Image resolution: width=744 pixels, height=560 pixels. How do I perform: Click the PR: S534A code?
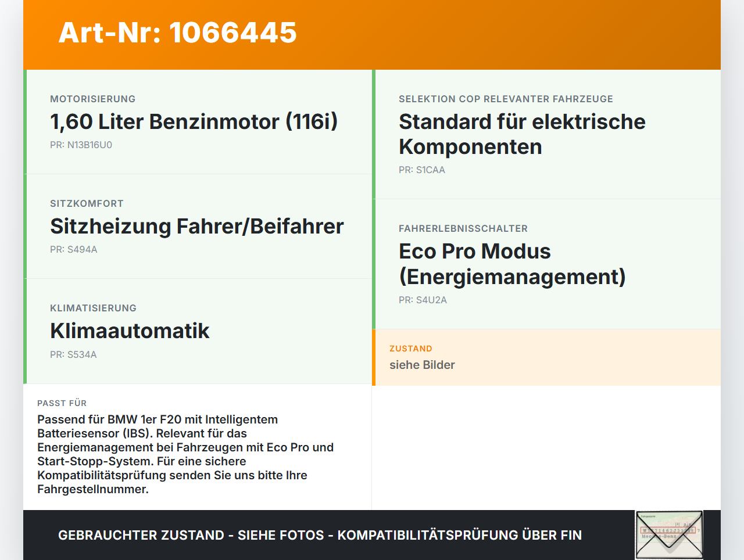pyautogui.click(x=73, y=354)
